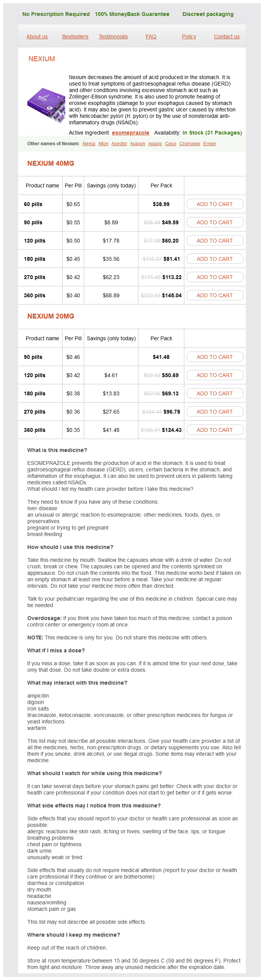Add 360 pills Nexium 40mg to cart
This screenshot has height=980, width=264.
point(215,296)
